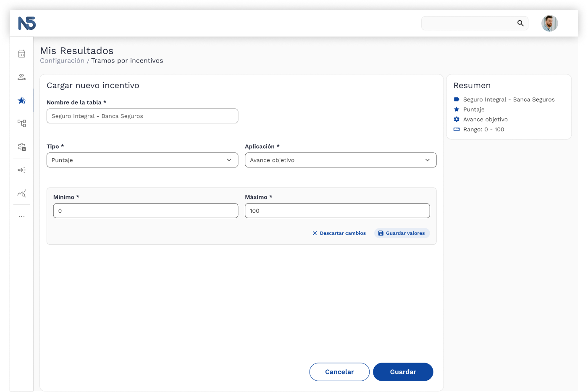Click the star icon beside Puntaje in Resumen
The height and width of the screenshot is (392, 588).
click(x=457, y=109)
